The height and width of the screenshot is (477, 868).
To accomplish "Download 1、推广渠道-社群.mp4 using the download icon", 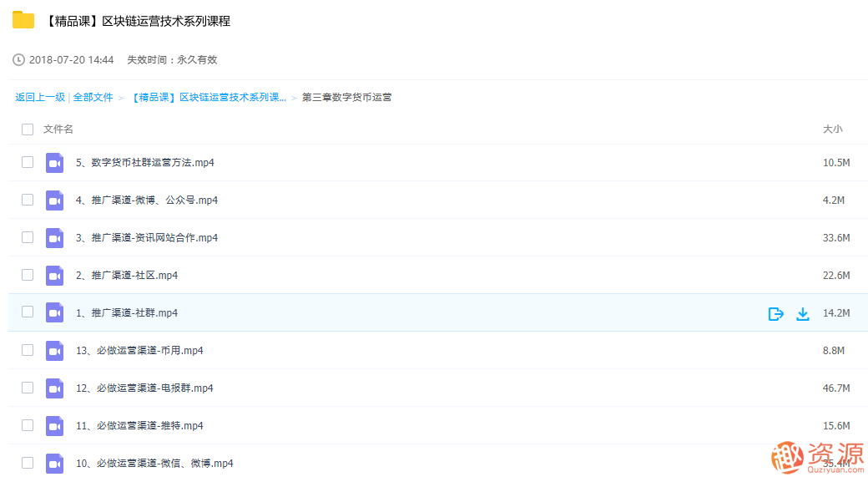I will 803,313.
